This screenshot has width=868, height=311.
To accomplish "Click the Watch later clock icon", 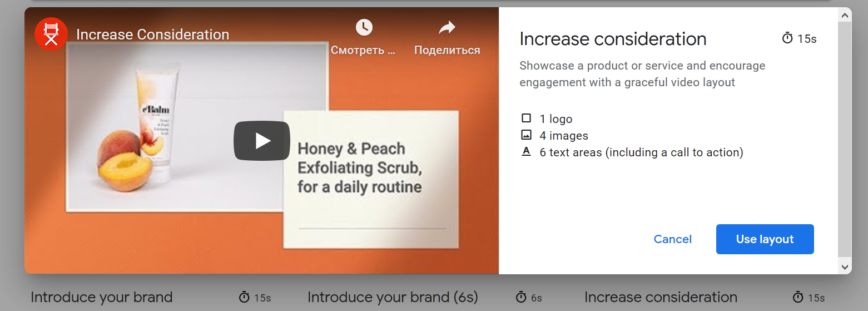I will click(364, 27).
